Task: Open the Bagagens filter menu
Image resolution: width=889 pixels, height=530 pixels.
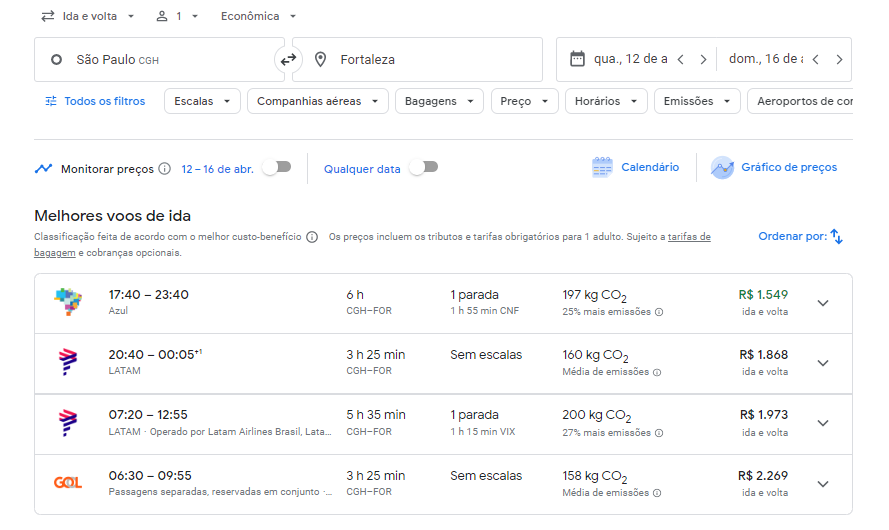Action: pyautogui.click(x=439, y=101)
